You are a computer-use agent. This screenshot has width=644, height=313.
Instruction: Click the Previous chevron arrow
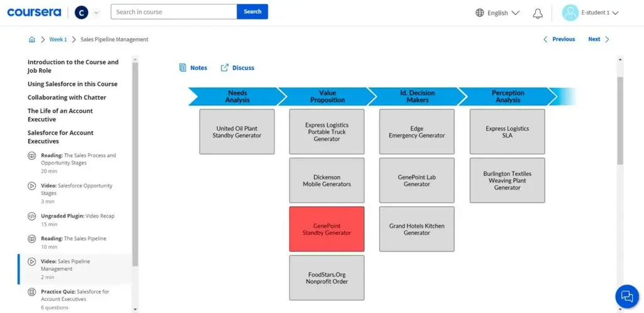545,39
